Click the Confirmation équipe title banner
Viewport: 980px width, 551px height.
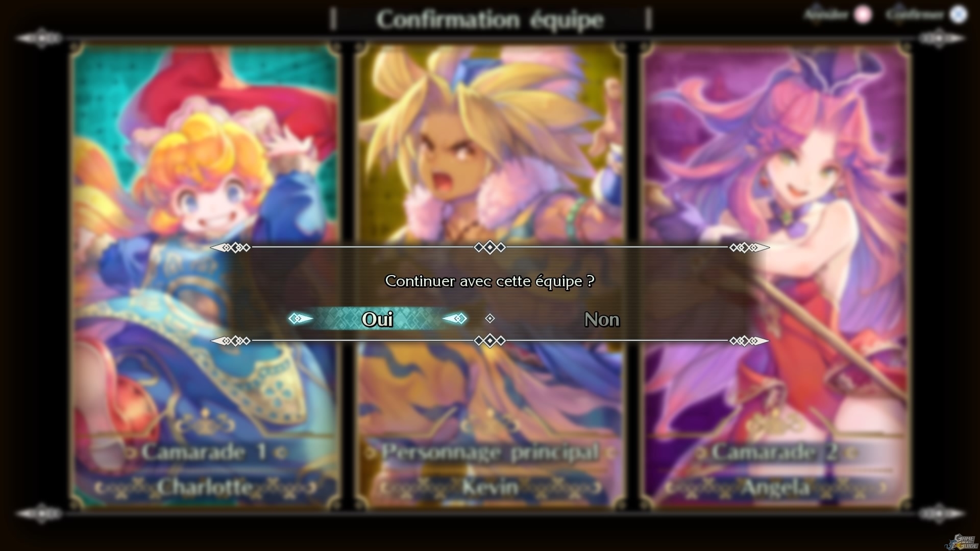[490, 20]
